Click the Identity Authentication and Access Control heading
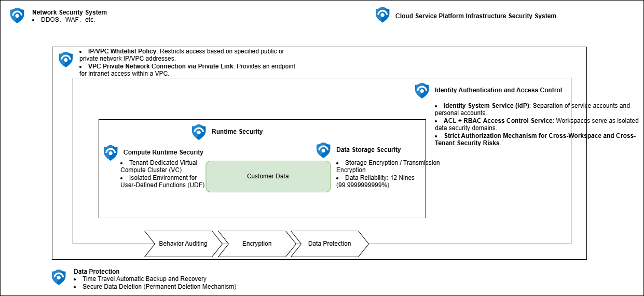 [498, 90]
